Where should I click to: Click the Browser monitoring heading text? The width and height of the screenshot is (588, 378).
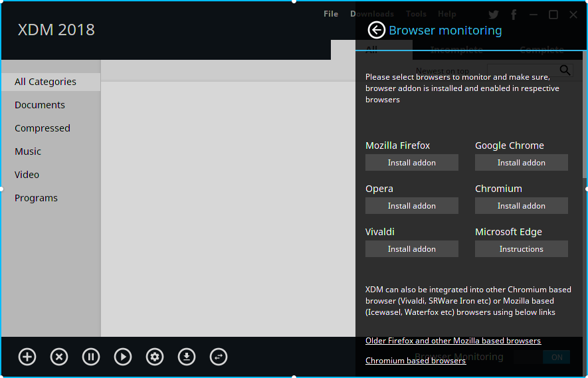[445, 31]
